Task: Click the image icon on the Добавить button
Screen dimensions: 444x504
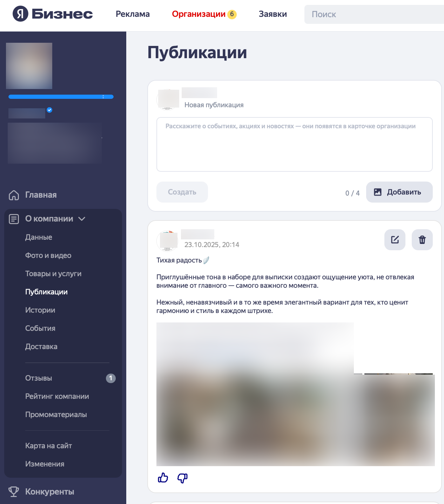Action: coord(377,192)
